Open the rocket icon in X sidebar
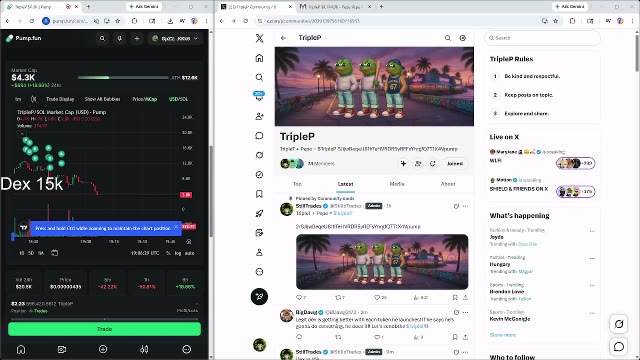The image size is (640, 360). [259, 213]
